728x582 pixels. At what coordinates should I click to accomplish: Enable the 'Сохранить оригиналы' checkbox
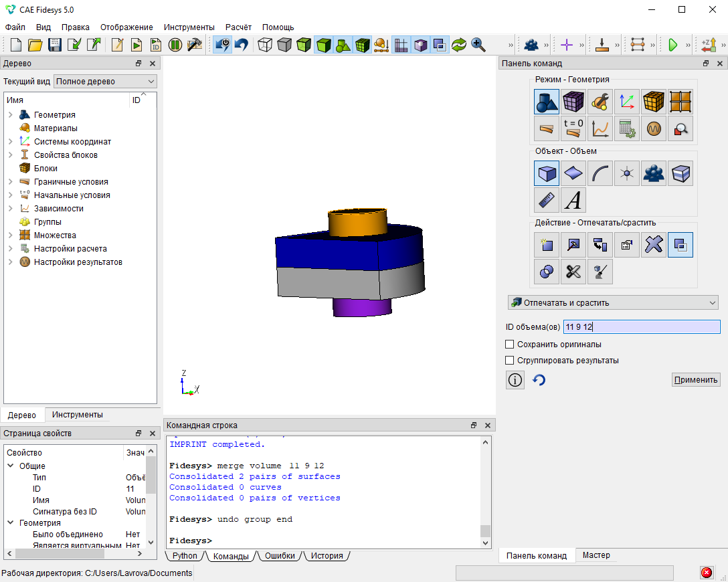pyautogui.click(x=510, y=345)
